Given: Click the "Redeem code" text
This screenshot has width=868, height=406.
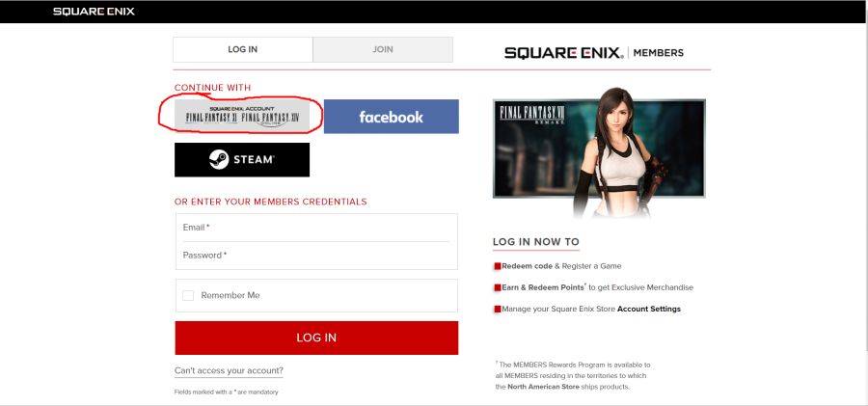Looking at the screenshot, I should pyautogui.click(x=527, y=266).
